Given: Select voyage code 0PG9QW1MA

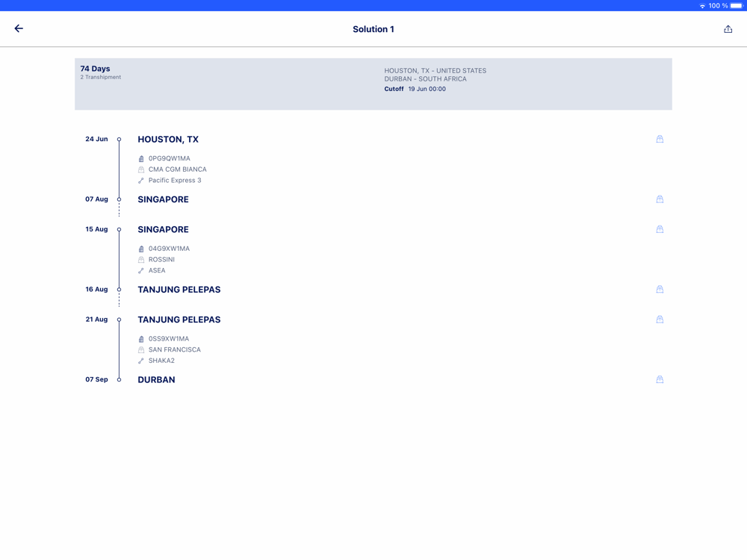Looking at the screenshot, I should 169,158.
